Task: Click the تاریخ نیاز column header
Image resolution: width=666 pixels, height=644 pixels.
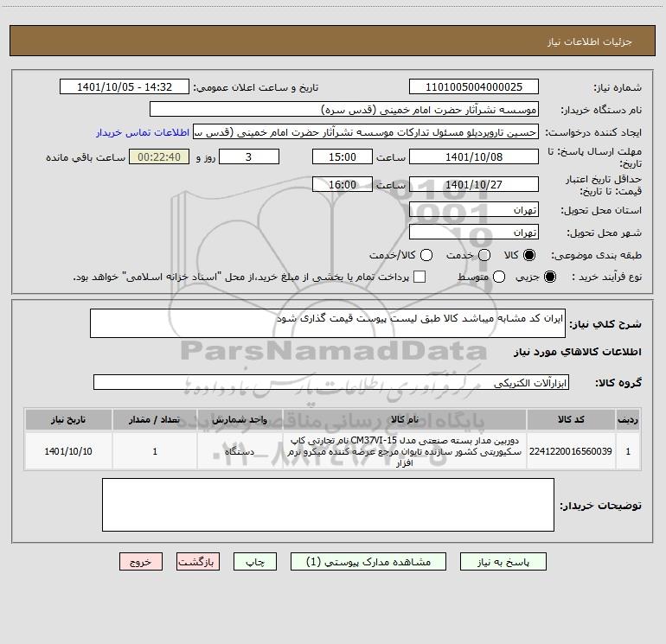Action: tap(68, 419)
